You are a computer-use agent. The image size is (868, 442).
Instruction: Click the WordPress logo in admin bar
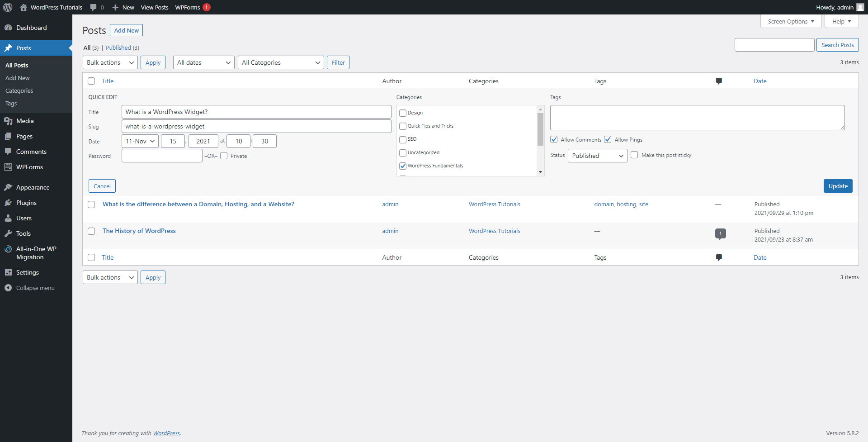tap(8, 7)
